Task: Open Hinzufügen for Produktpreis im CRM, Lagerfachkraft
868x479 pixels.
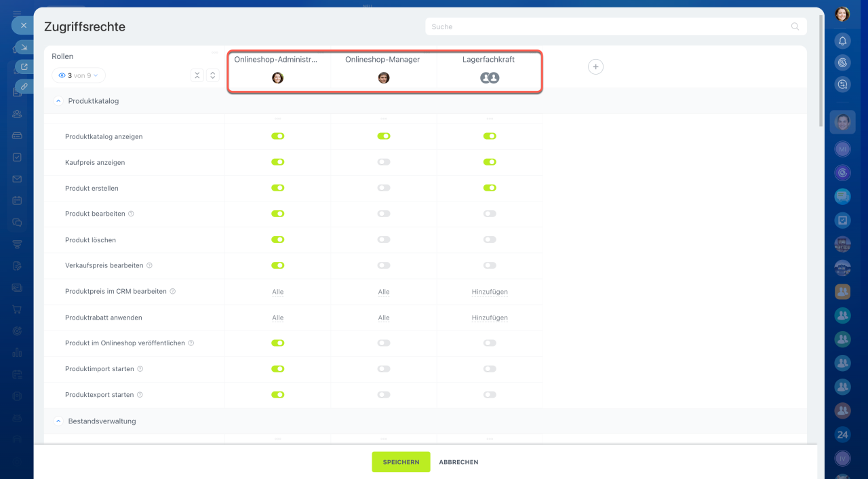Action: click(490, 292)
